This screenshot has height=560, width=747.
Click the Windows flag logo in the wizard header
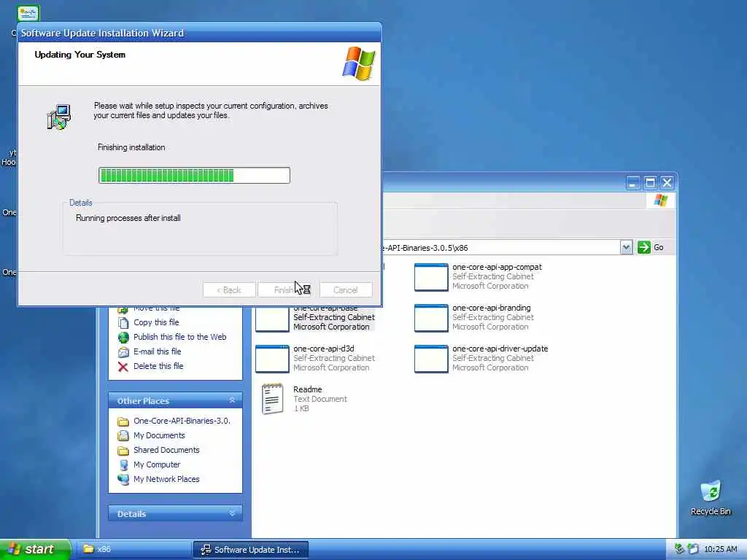point(359,63)
